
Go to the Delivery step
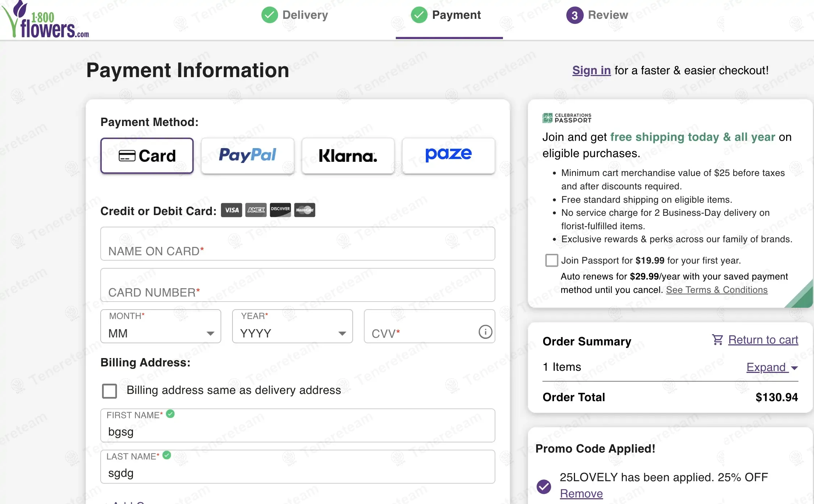point(295,15)
